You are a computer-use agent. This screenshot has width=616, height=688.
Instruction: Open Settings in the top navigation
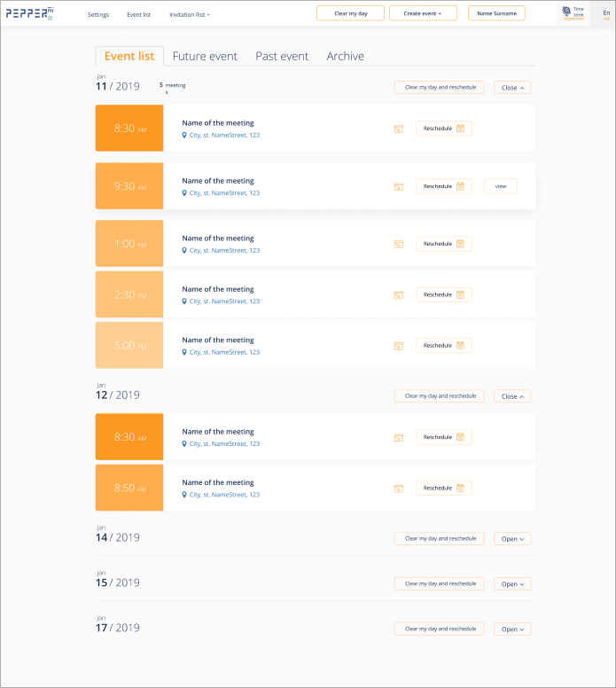coord(98,14)
